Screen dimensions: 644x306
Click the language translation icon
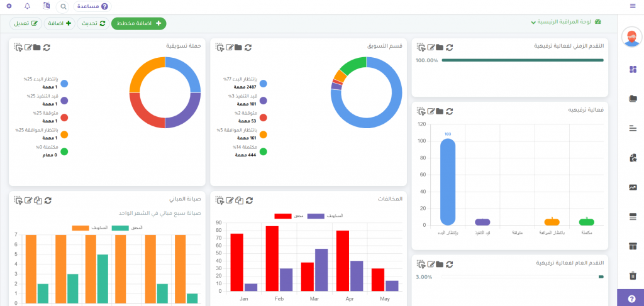point(46,6)
